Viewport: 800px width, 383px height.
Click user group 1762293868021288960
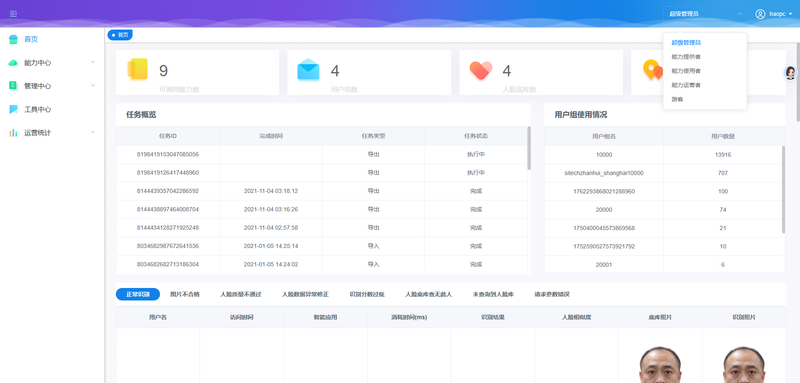coord(604,191)
